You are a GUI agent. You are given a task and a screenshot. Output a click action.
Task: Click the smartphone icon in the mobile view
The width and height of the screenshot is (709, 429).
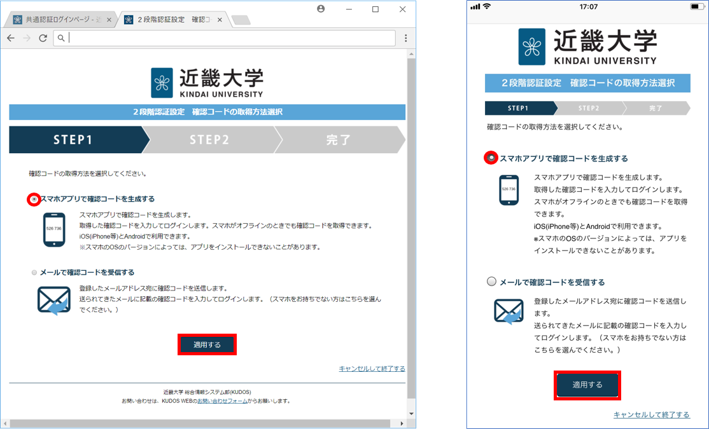pyautogui.click(x=509, y=190)
